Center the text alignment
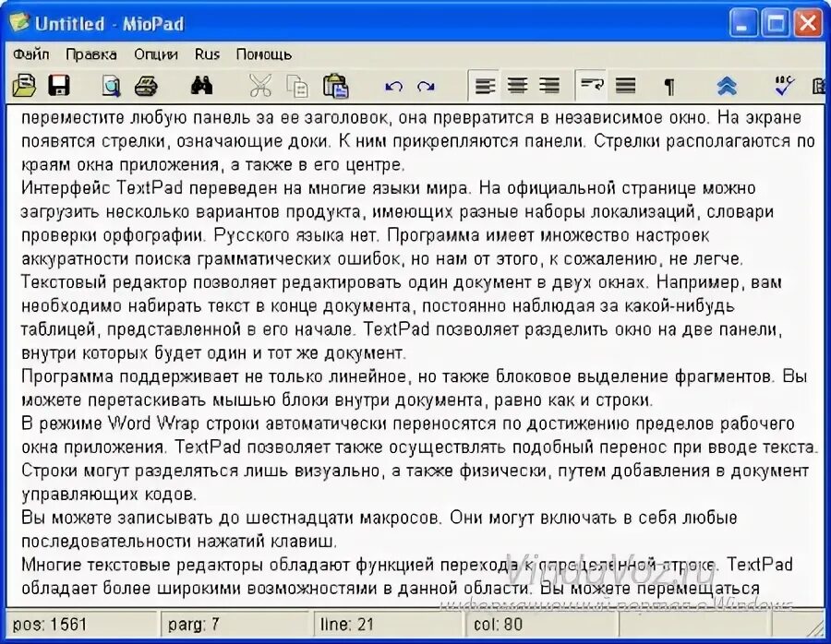831x644 pixels. coord(517,85)
